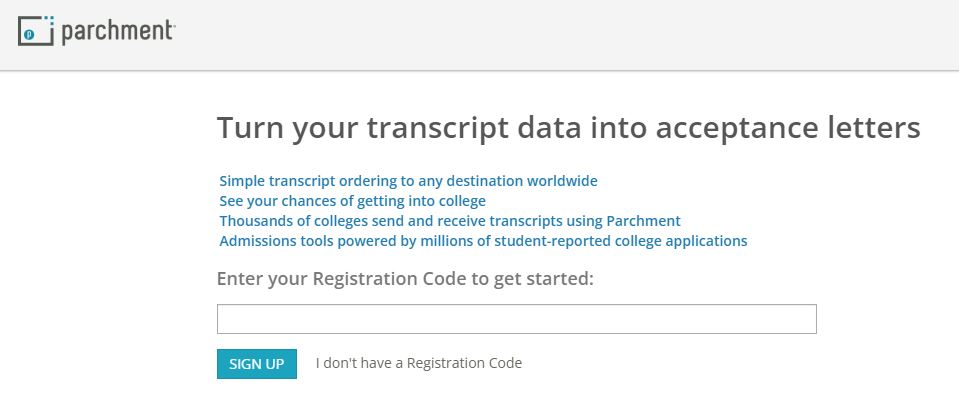
Task: Focus the empty text box above SIGN UP
Action: [516, 319]
